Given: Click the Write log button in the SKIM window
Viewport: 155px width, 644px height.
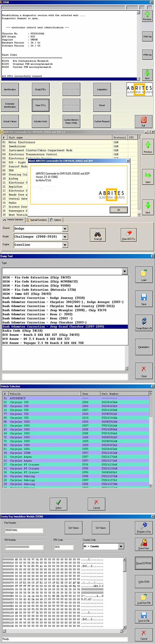Looking at the screenshot, I should (x=147, y=55).
